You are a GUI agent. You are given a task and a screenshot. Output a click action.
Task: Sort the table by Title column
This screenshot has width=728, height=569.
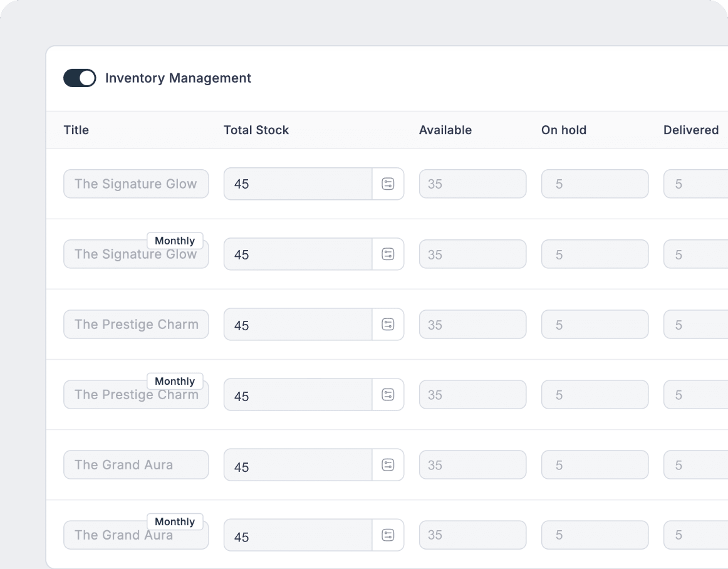pyautogui.click(x=76, y=130)
